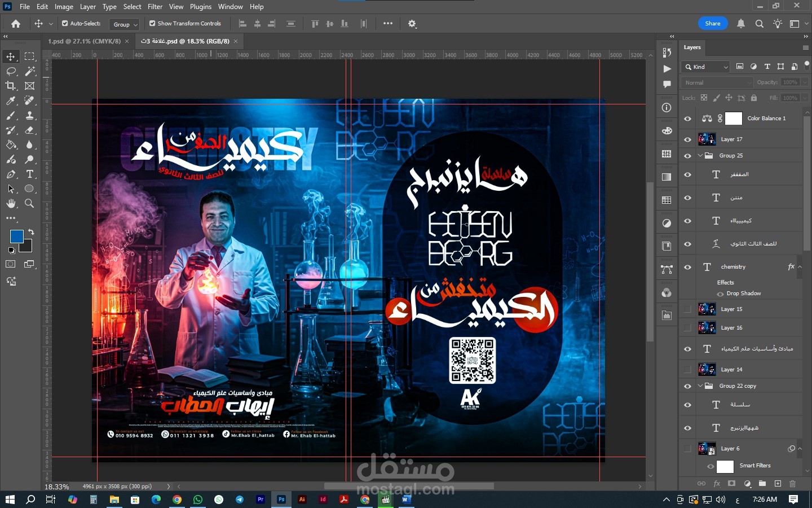812x508 pixels.
Task: Switch to the 1.psd document tab
Action: point(85,41)
